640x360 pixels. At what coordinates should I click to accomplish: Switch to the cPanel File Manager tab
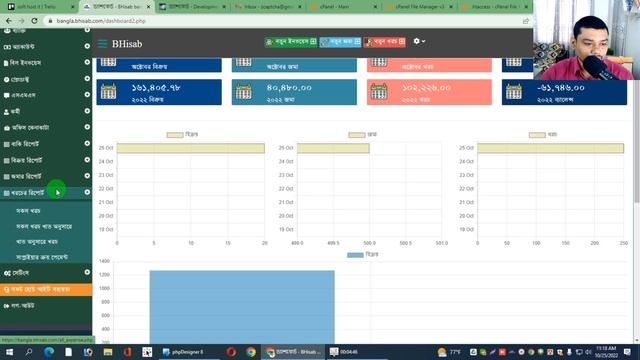click(x=420, y=7)
